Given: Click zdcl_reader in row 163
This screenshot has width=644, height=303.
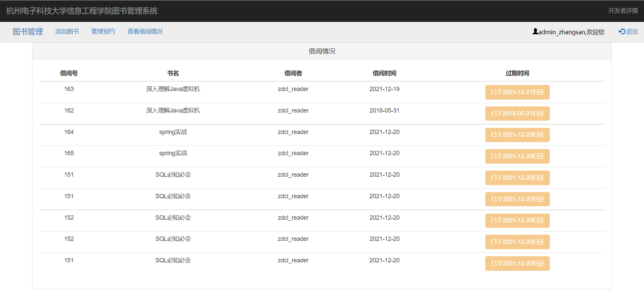Looking at the screenshot, I should pos(293,89).
